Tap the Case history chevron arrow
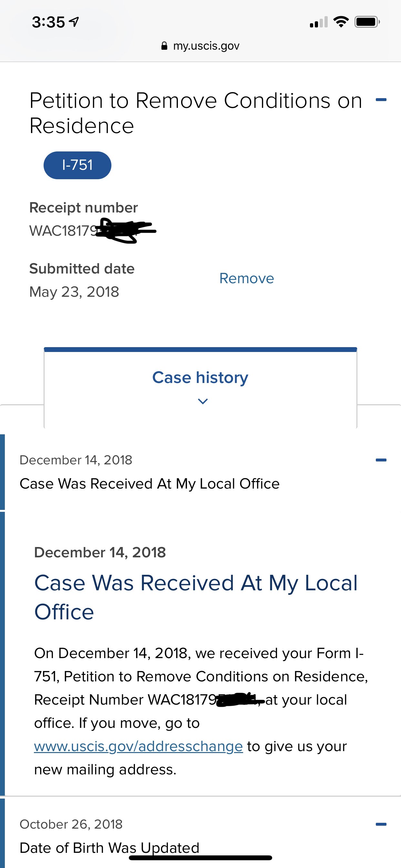Viewport: 401px width, 868px height. [x=202, y=401]
